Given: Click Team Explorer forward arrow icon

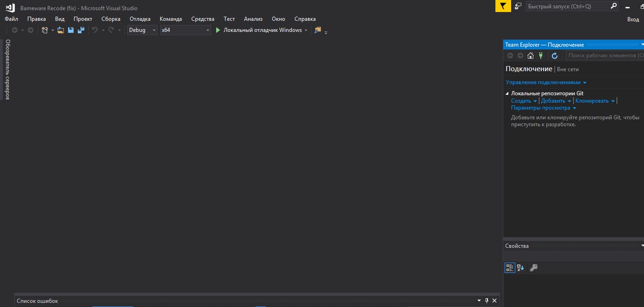Looking at the screenshot, I should (x=520, y=56).
